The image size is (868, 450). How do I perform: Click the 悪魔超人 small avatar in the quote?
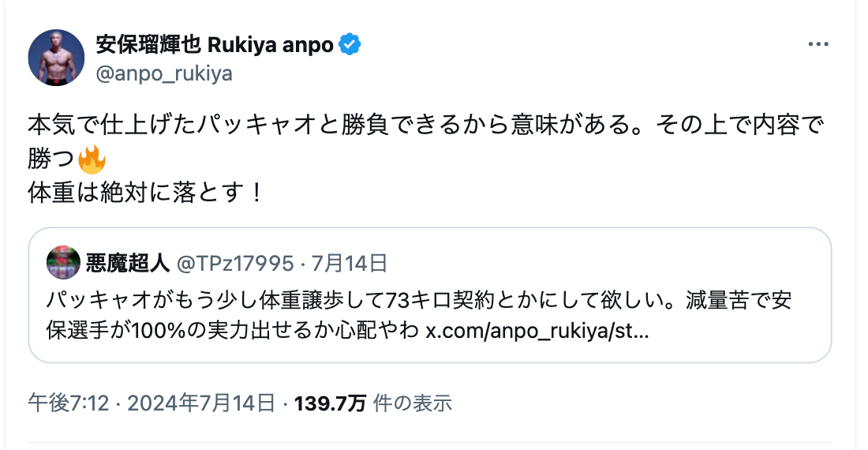[62, 262]
